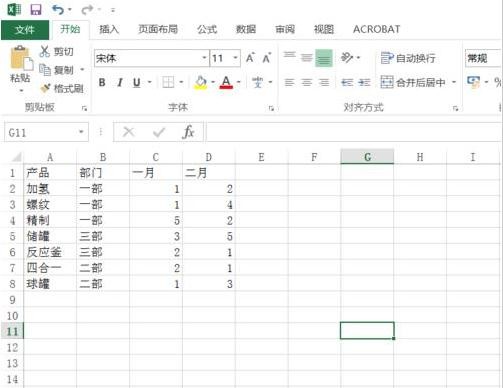This screenshot has width=503, height=388.
Task: Decrease font size with smaller A
Action: point(267,58)
